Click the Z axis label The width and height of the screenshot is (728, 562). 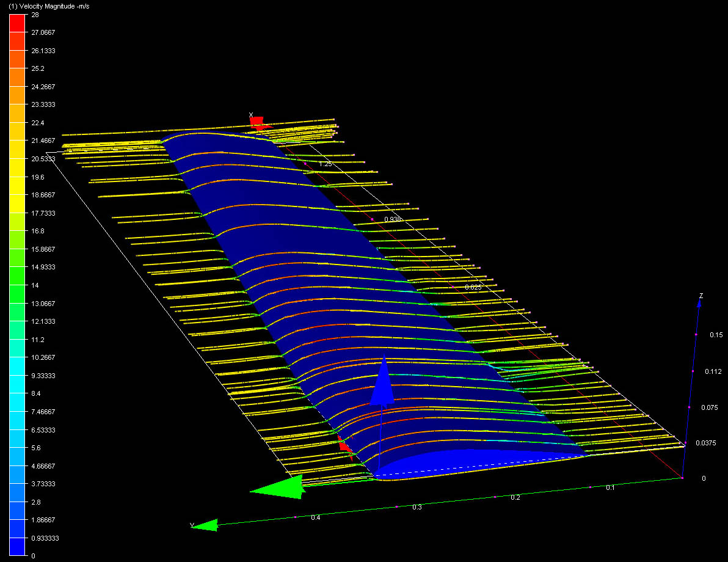(701, 296)
